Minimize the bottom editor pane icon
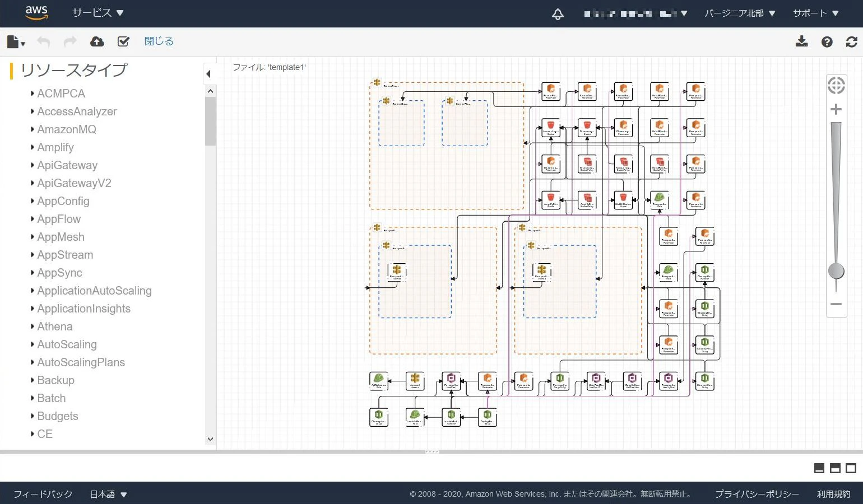The image size is (863, 504). [819, 468]
